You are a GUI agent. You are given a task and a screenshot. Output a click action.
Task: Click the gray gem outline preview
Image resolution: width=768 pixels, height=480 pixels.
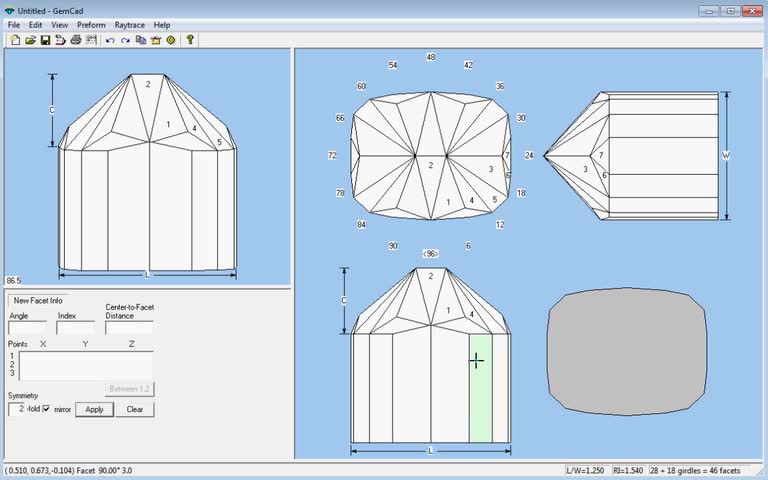pyautogui.click(x=627, y=351)
